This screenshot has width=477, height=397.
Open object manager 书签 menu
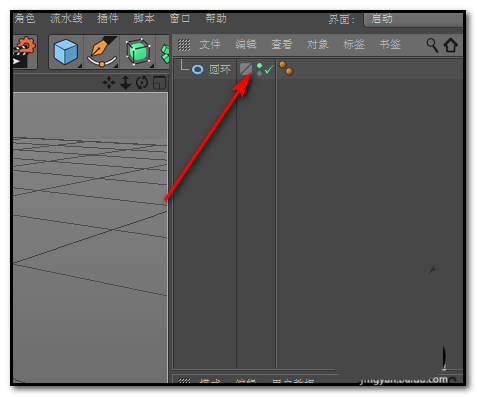coord(390,44)
